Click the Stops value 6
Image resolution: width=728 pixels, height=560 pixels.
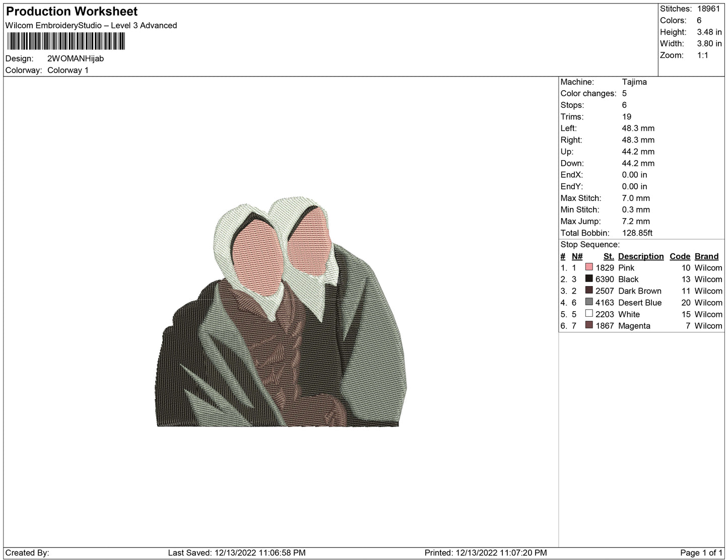[624, 105]
